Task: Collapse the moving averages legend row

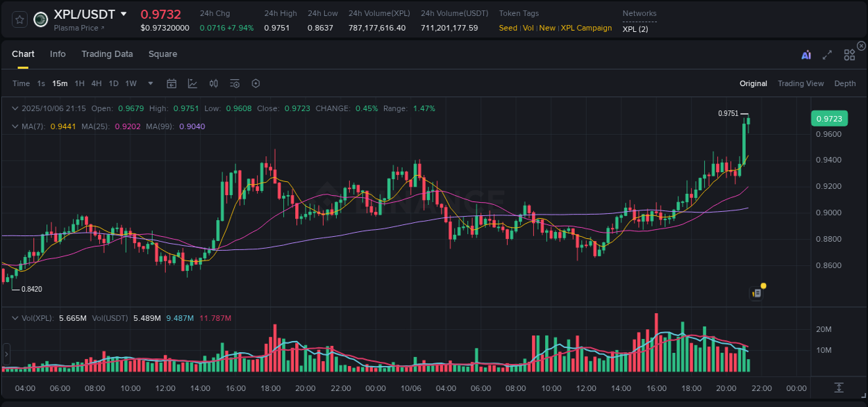Action: pos(15,126)
